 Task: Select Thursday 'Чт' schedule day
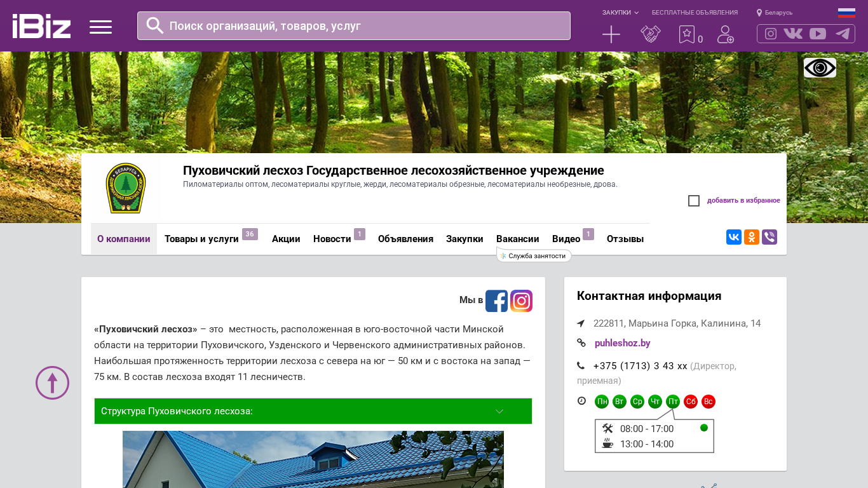[655, 402]
